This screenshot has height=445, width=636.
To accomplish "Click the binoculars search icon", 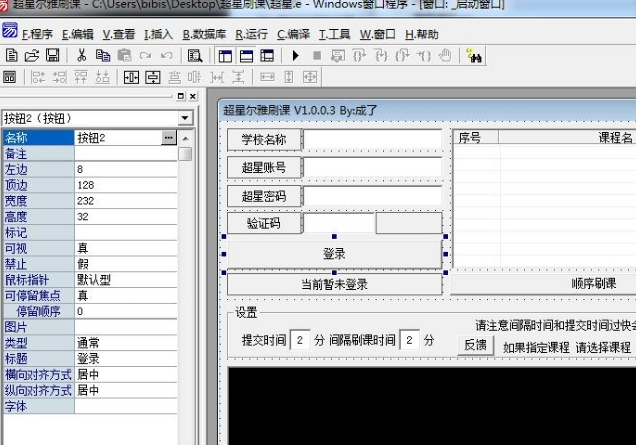I will pyautogui.click(x=474, y=56).
